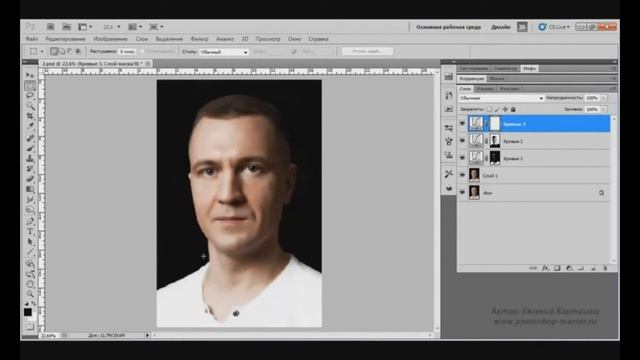Hide the Кривые 3 layer
The image size is (640, 360).
point(462,123)
